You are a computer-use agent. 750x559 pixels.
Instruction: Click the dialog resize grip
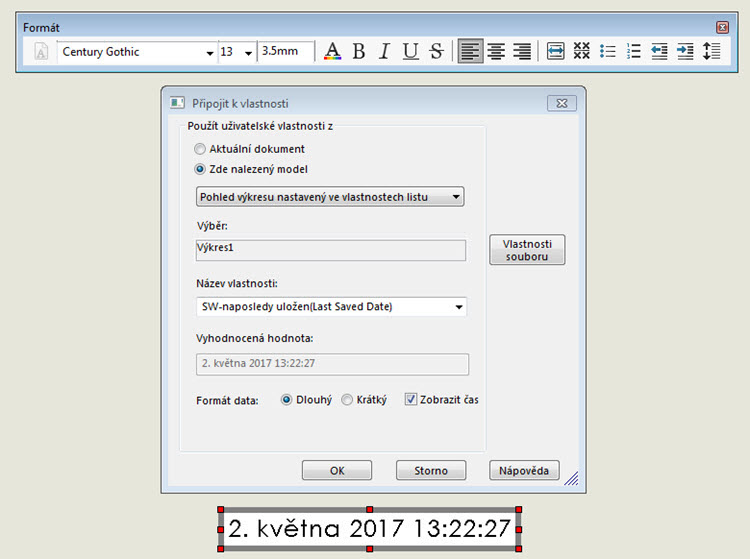(572, 479)
